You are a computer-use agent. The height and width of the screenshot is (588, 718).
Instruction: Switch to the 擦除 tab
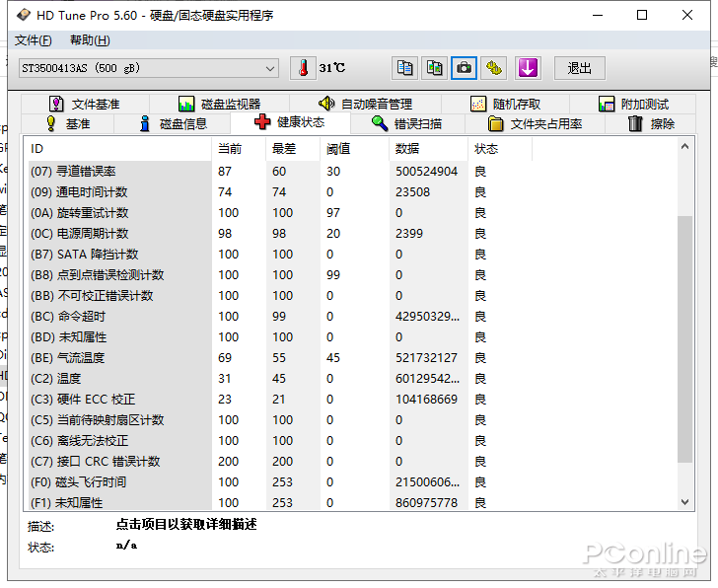point(650,123)
